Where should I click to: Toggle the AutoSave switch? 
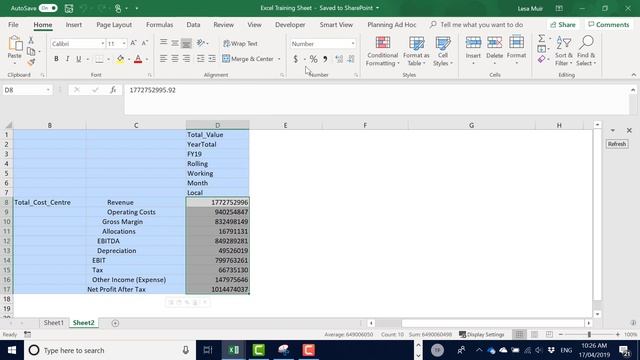(x=48, y=8)
